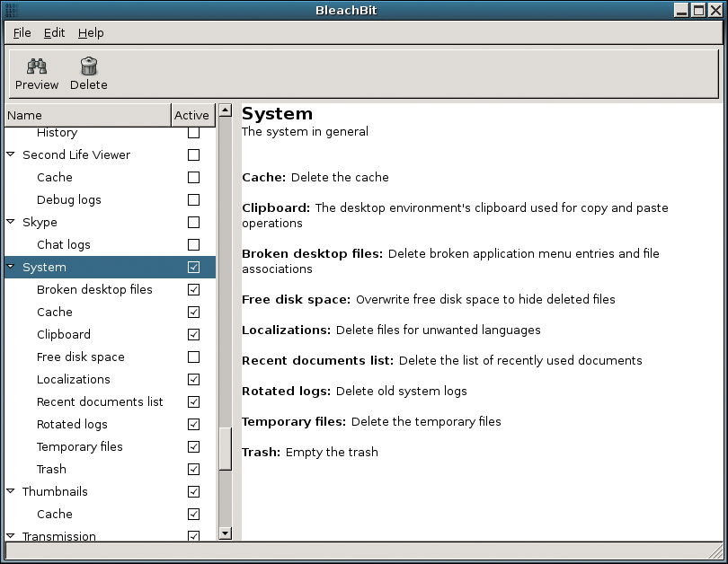The height and width of the screenshot is (564, 728).
Task: Collapse the Transmission tree node
Action: click(x=11, y=535)
